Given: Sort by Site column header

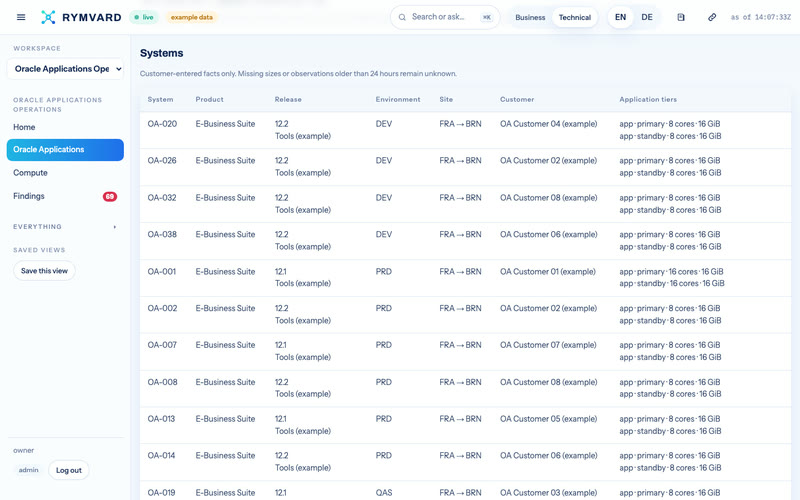Looking at the screenshot, I should (x=446, y=99).
